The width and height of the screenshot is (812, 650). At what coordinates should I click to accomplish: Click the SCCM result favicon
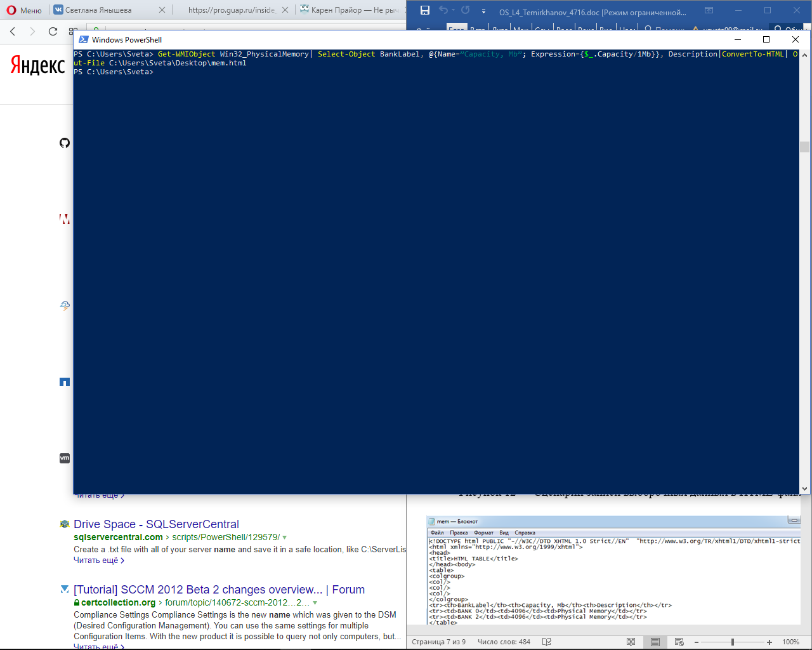tap(64, 589)
